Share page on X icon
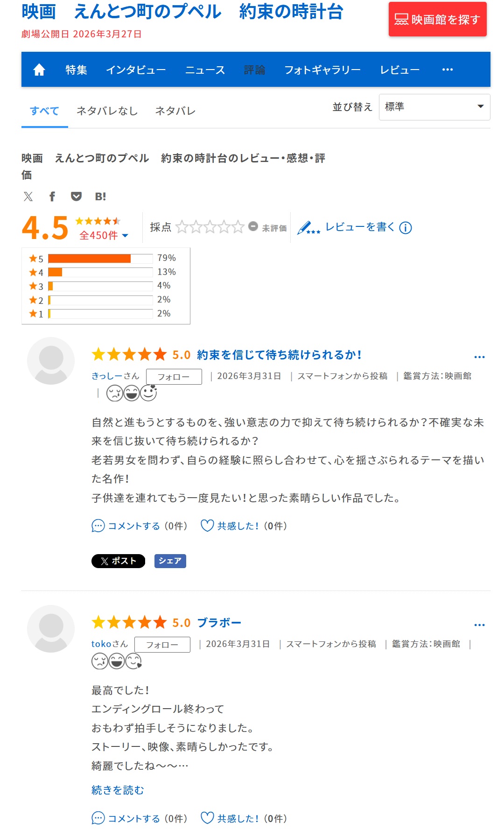 28,197
